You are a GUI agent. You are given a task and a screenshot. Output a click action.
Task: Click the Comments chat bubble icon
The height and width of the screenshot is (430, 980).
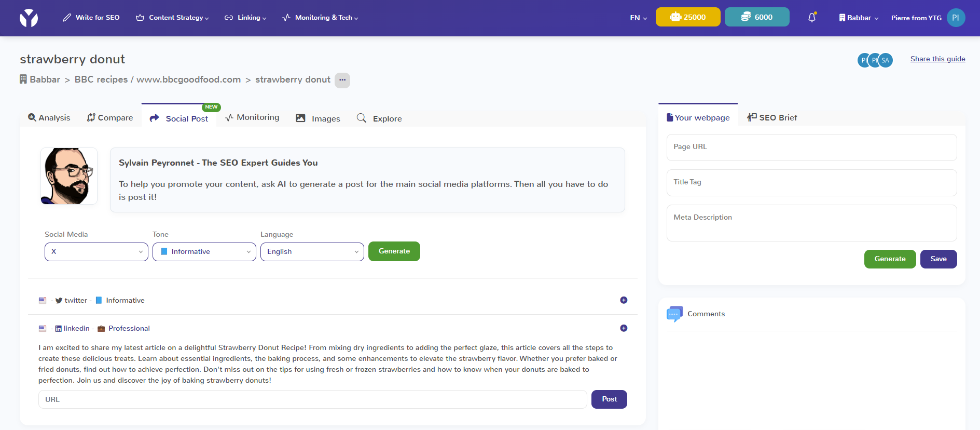point(674,314)
